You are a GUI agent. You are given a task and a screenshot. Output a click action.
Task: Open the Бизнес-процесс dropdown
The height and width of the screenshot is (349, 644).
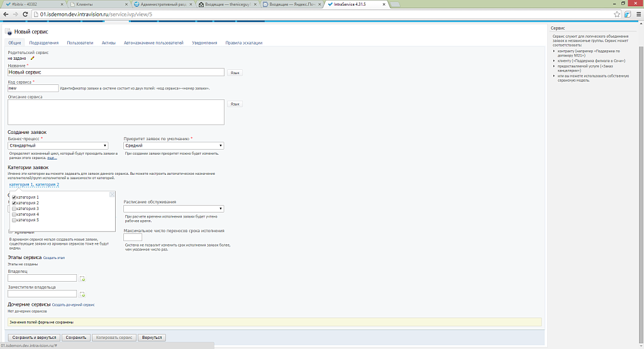coord(58,146)
